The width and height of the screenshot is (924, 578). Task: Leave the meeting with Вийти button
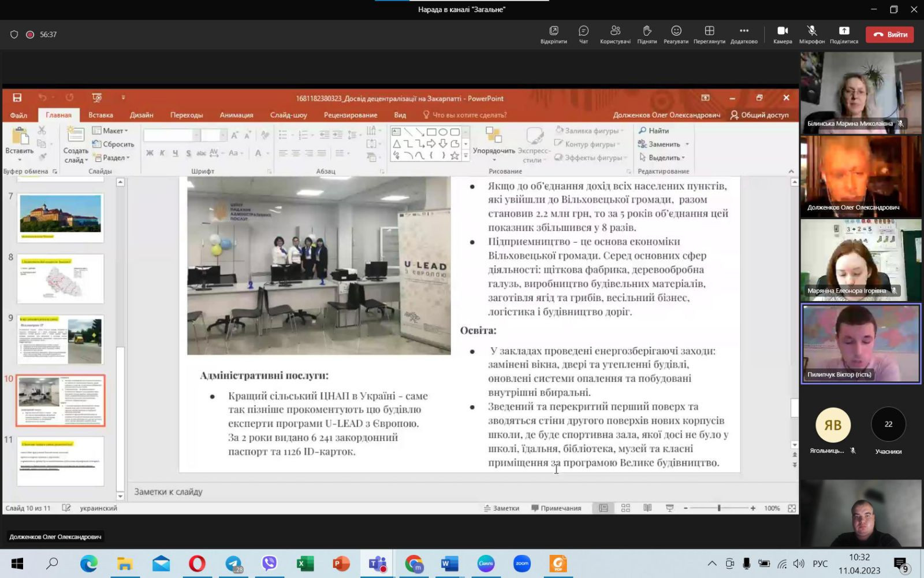pyautogui.click(x=889, y=35)
